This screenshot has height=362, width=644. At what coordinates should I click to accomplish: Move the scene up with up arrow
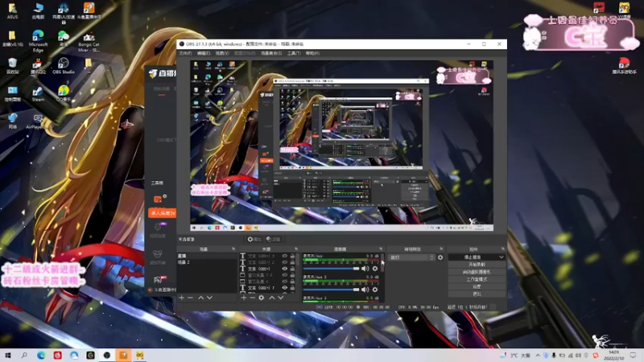click(200, 298)
